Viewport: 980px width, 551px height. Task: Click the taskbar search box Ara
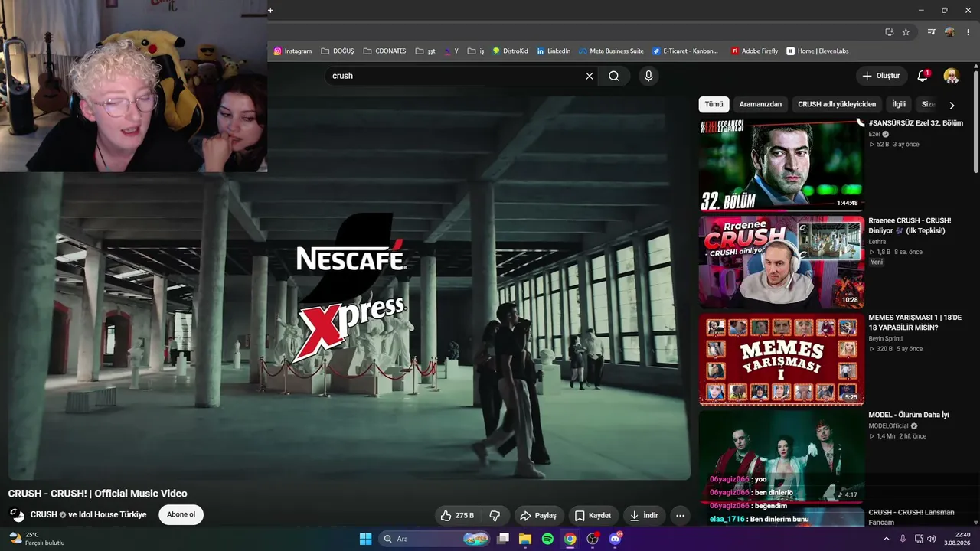click(x=436, y=539)
